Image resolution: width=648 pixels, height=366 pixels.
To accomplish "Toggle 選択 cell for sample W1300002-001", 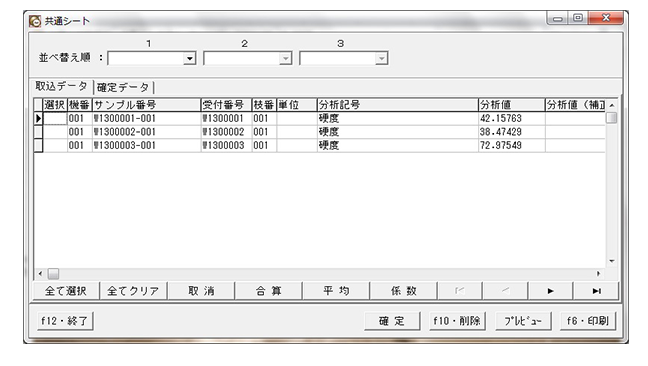I will pyautogui.click(x=55, y=132).
